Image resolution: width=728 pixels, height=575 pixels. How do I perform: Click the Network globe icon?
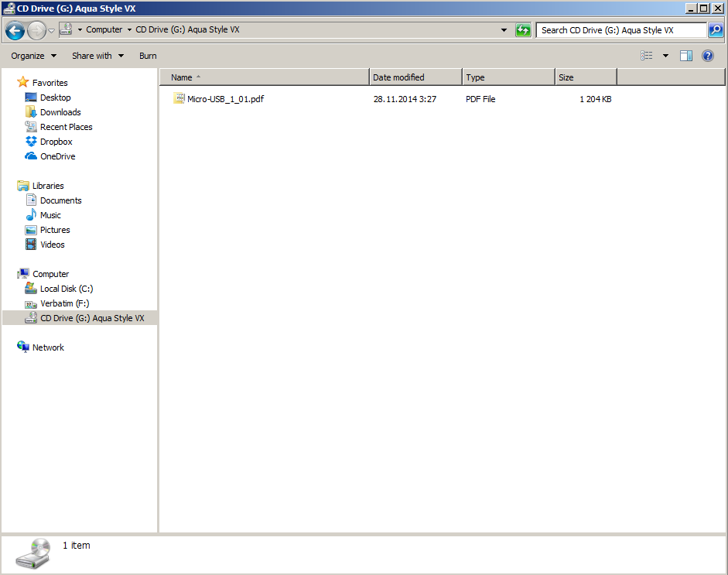coord(22,347)
